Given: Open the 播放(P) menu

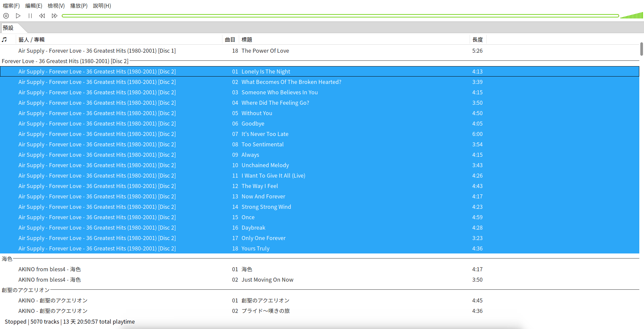Looking at the screenshot, I should [79, 6].
